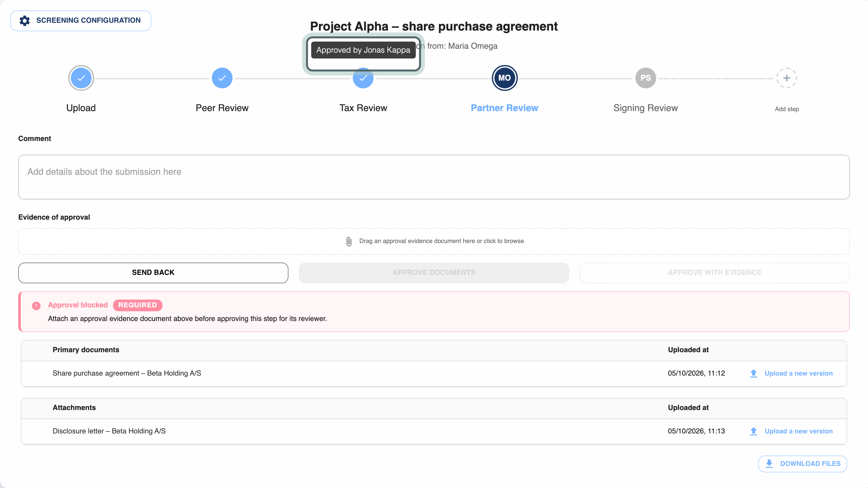The image size is (868, 488).
Task: Focus the Comment text field
Action: (x=434, y=177)
